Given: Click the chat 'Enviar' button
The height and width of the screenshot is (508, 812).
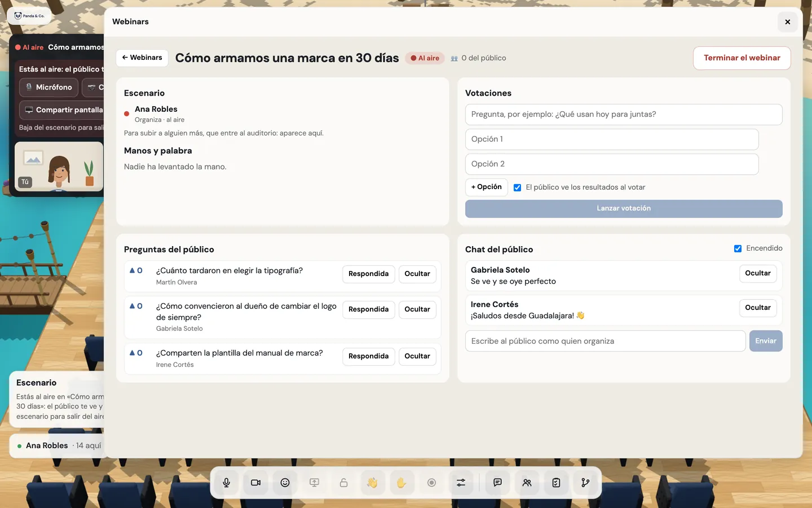Looking at the screenshot, I should [x=766, y=341].
